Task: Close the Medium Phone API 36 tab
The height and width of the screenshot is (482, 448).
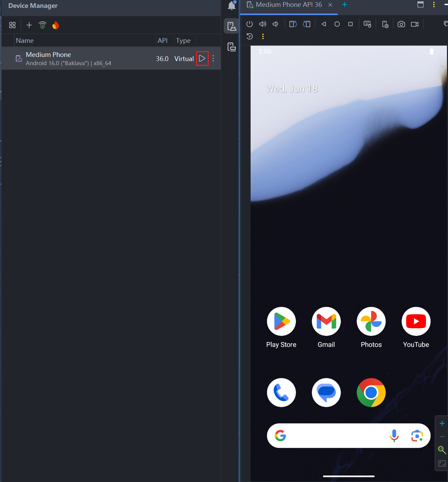Action: pyautogui.click(x=330, y=5)
